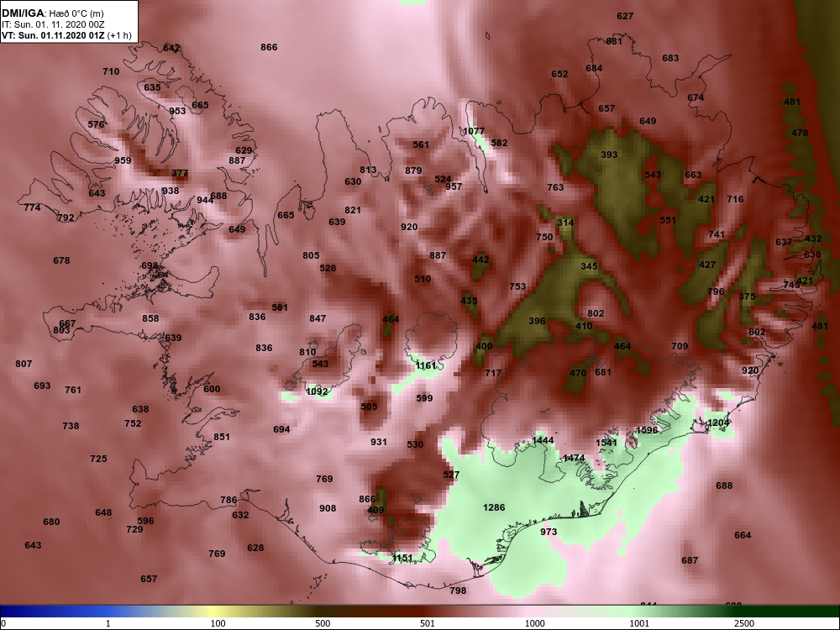Select the map value 1161
Viewport: 840px width, 630px height.
[426, 366]
